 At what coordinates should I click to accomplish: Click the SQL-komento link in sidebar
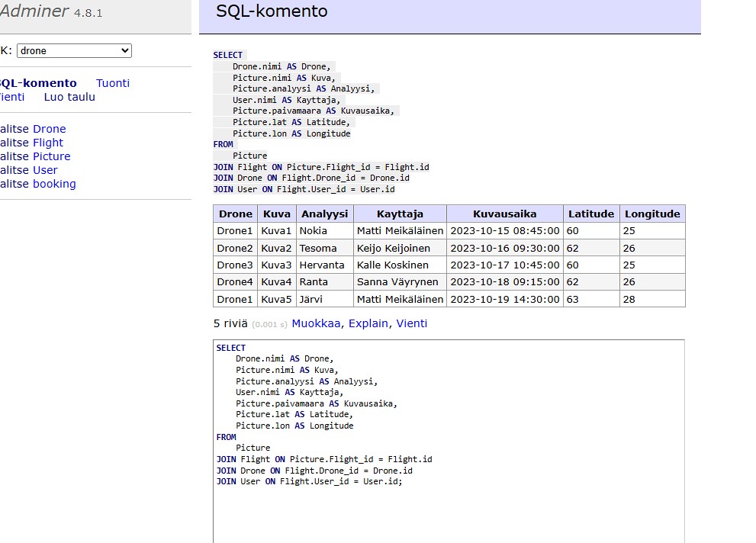pyautogui.click(x=38, y=83)
